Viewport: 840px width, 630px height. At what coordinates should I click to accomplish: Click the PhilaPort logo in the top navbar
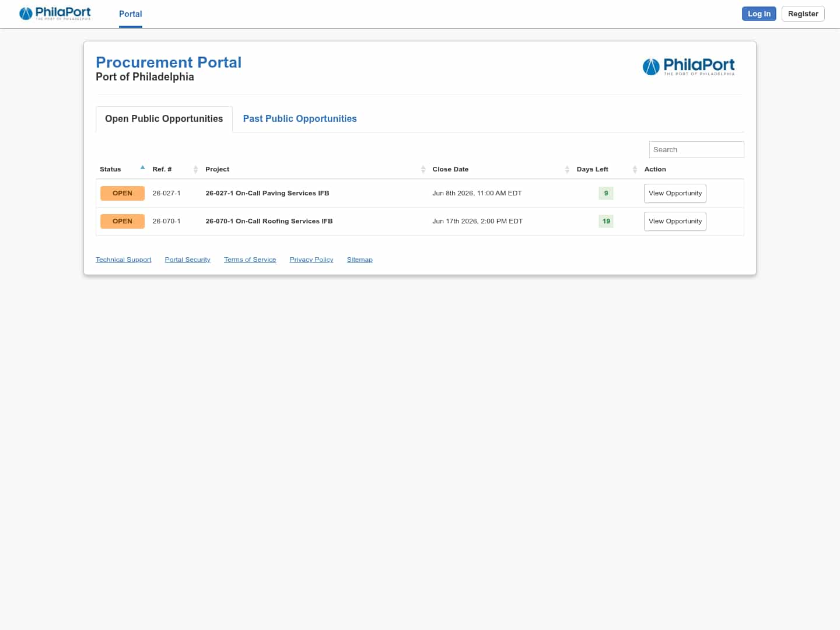55,13
